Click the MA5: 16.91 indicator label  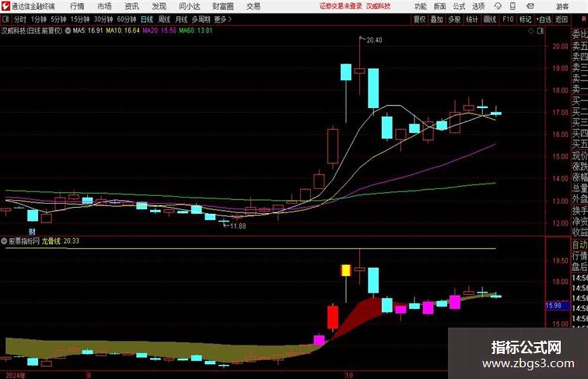88,30
